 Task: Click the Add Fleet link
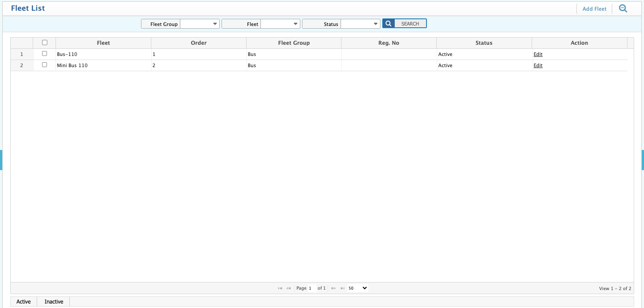(x=594, y=9)
